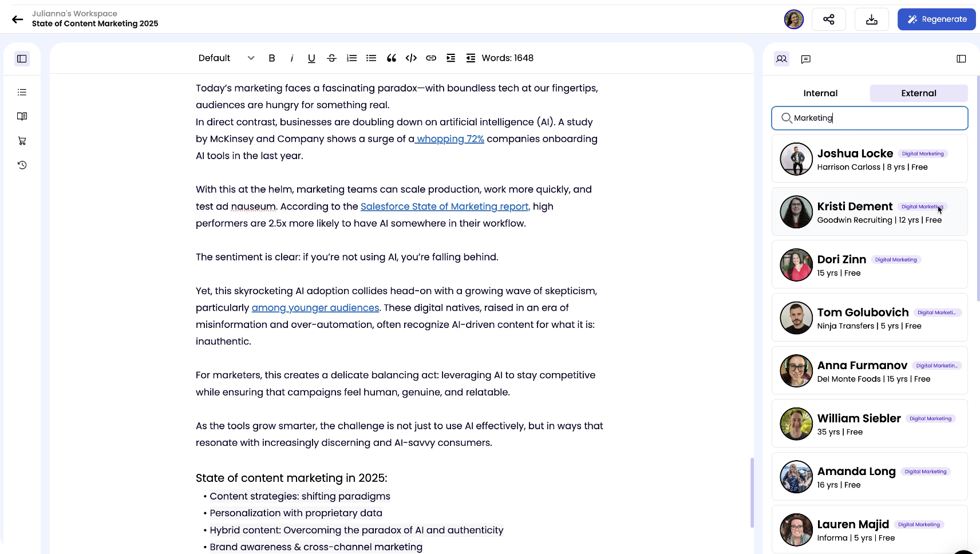Viewport: 980px width, 554px height.
Task: Select William Siebler expert card
Action: point(870,424)
